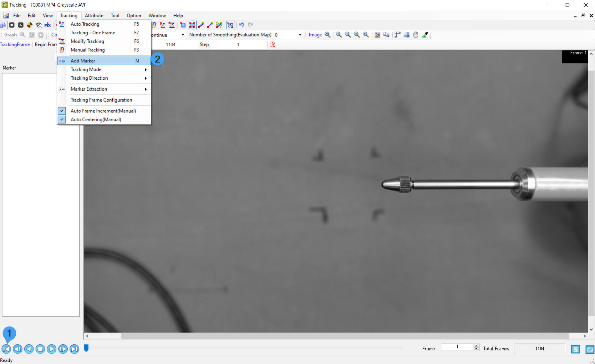Open the Number of Smoothing dropdown

pos(300,35)
